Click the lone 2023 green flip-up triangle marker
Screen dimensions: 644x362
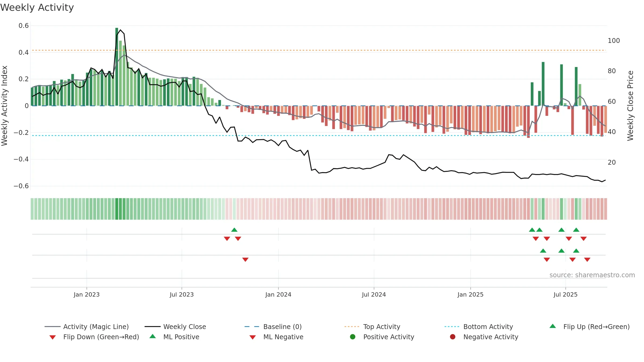click(234, 230)
